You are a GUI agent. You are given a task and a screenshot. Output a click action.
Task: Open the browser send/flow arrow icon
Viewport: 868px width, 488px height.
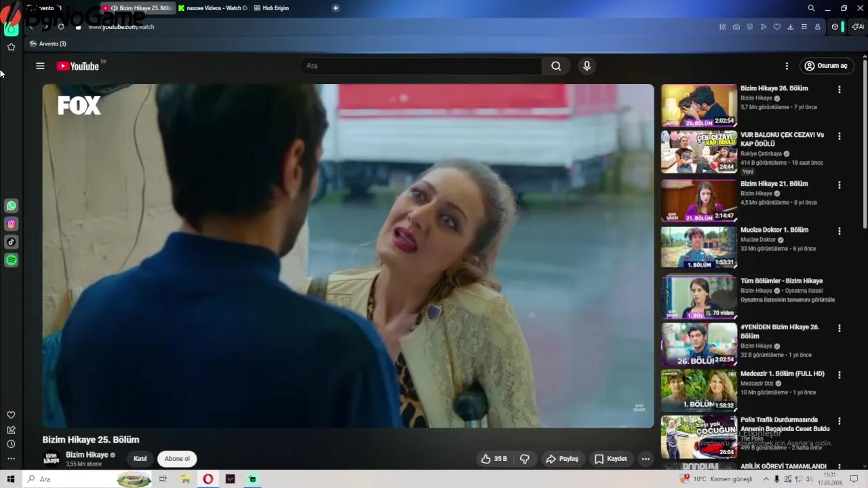click(764, 26)
